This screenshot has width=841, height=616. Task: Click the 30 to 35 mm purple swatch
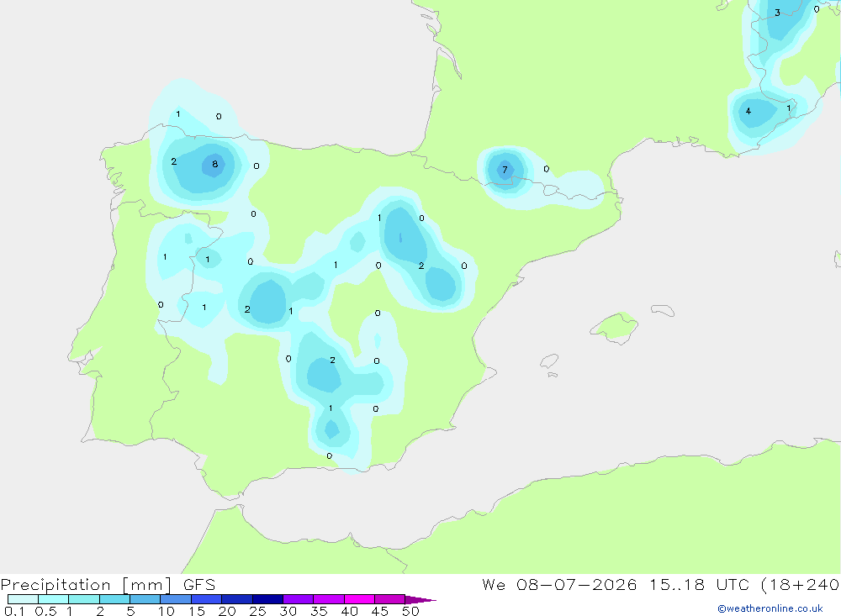[x=299, y=599]
